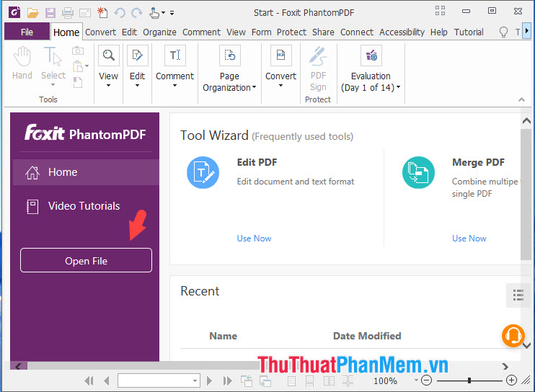Click the vertical scrollbar down arrow
The width and height of the screenshot is (535, 392).
[527, 346]
